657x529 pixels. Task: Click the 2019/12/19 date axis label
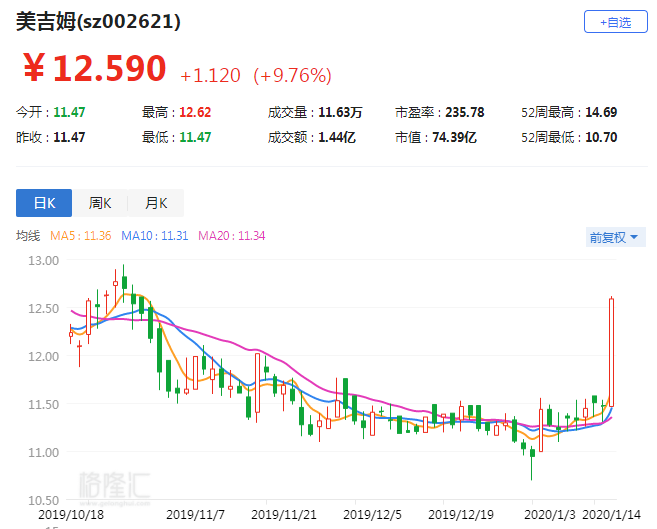tap(461, 515)
